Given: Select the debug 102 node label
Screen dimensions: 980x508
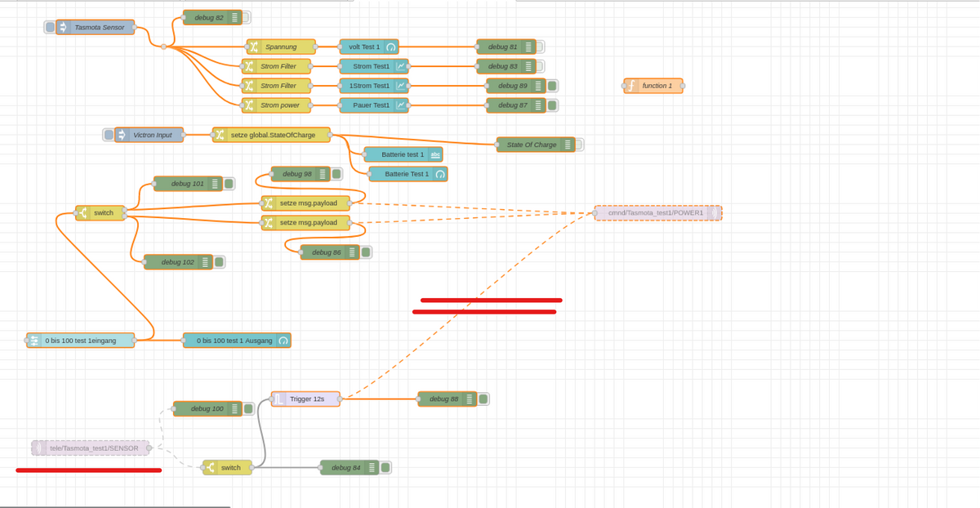Looking at the screenshot, I should [x=178, y=262].
